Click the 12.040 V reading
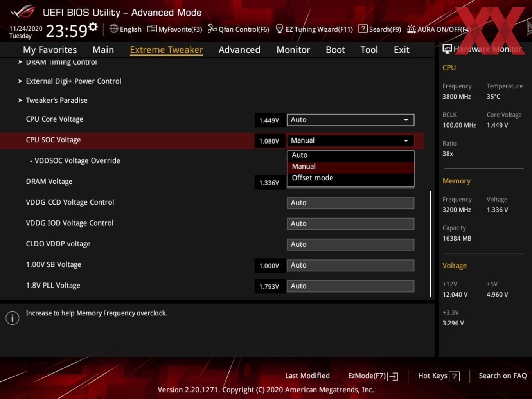Screen dimensions: 532x399 point(455,294)
